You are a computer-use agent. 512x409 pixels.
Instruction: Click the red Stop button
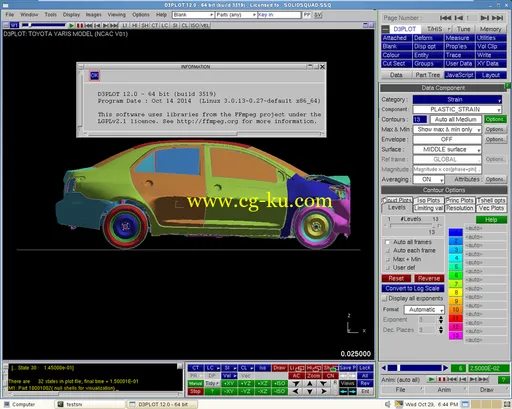(x=195, y=391)
